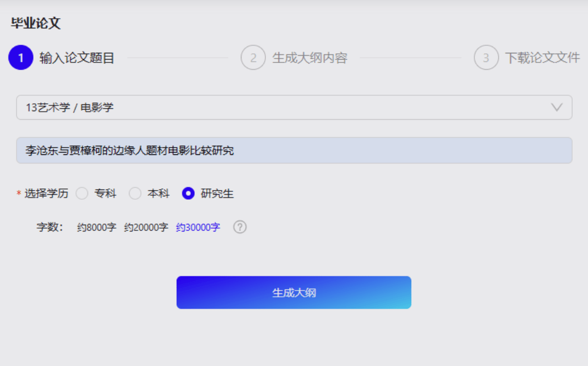Click the 下载论文文件 step label

(542, 58)
